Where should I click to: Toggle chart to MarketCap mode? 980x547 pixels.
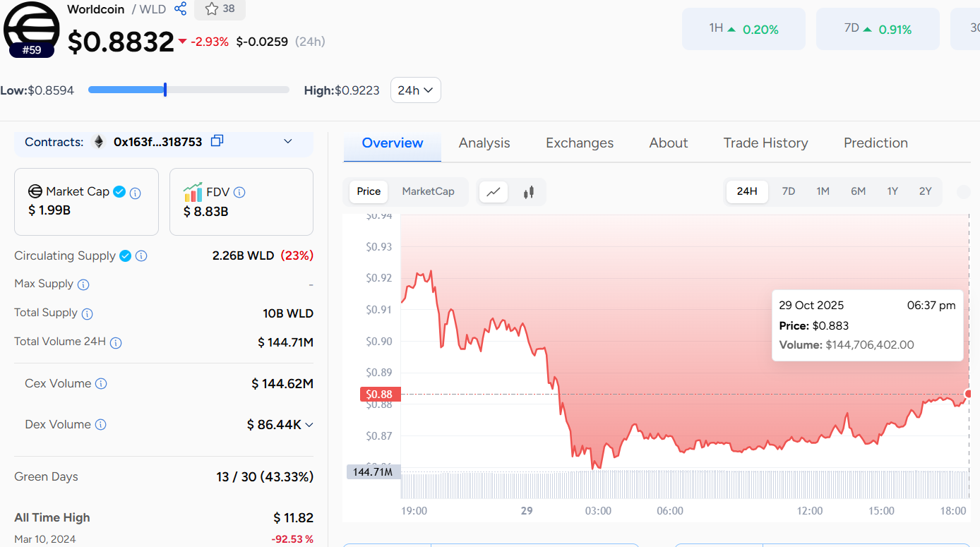[428, 191]
